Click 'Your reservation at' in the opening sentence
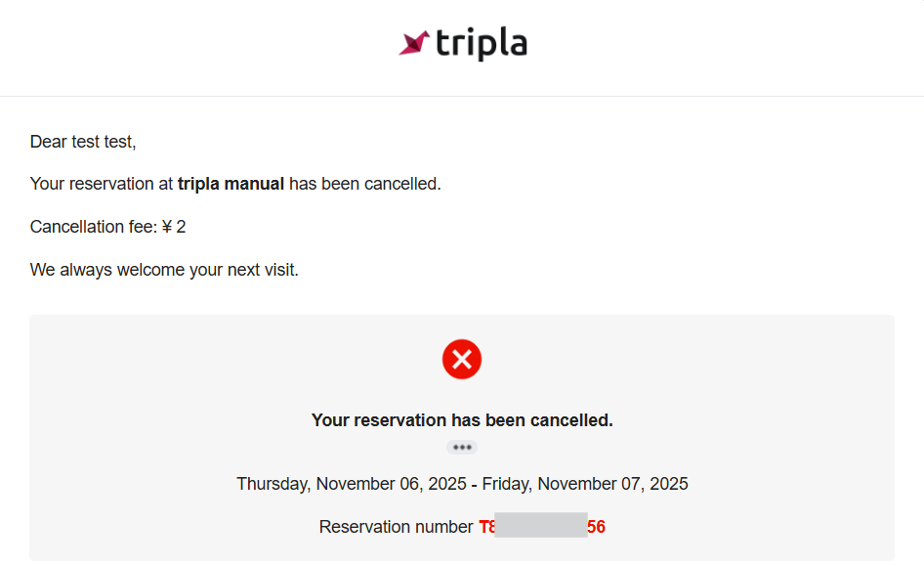 (x=102, y=184)
